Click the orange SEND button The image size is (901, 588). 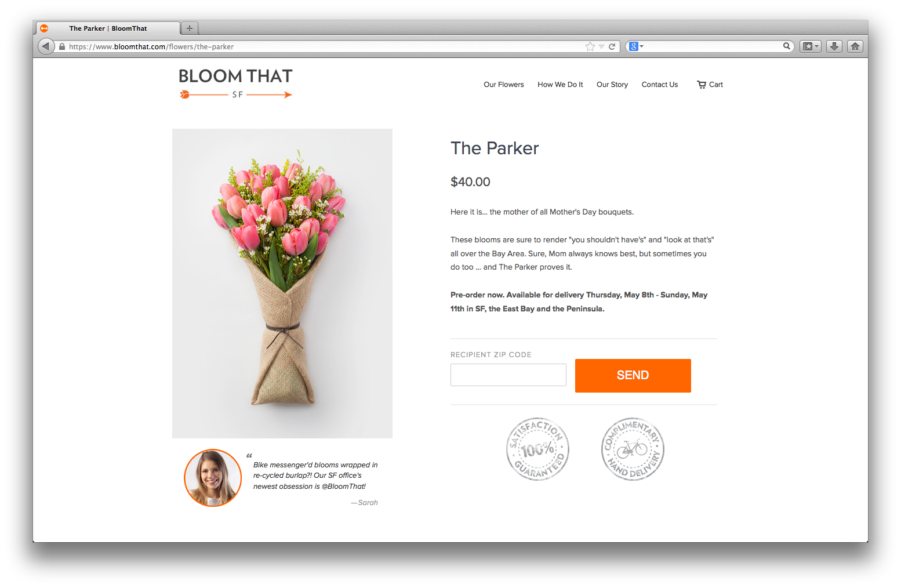pyautogui.click(x=633, y=376)
